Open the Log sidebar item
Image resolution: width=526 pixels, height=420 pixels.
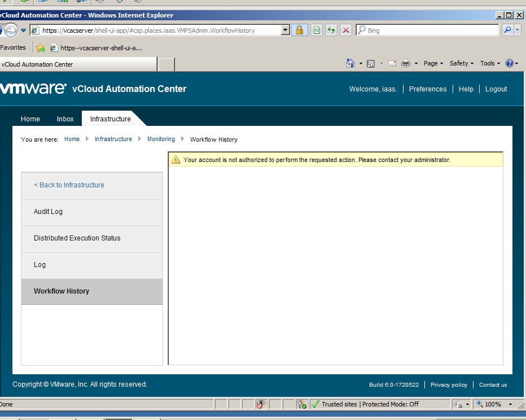[x=92, y=265]
